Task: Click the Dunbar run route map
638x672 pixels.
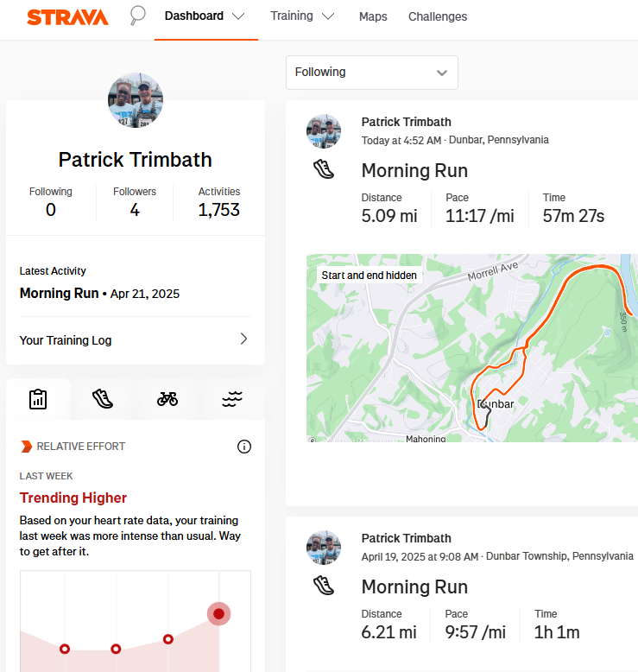Action: [x=471, y=348]
